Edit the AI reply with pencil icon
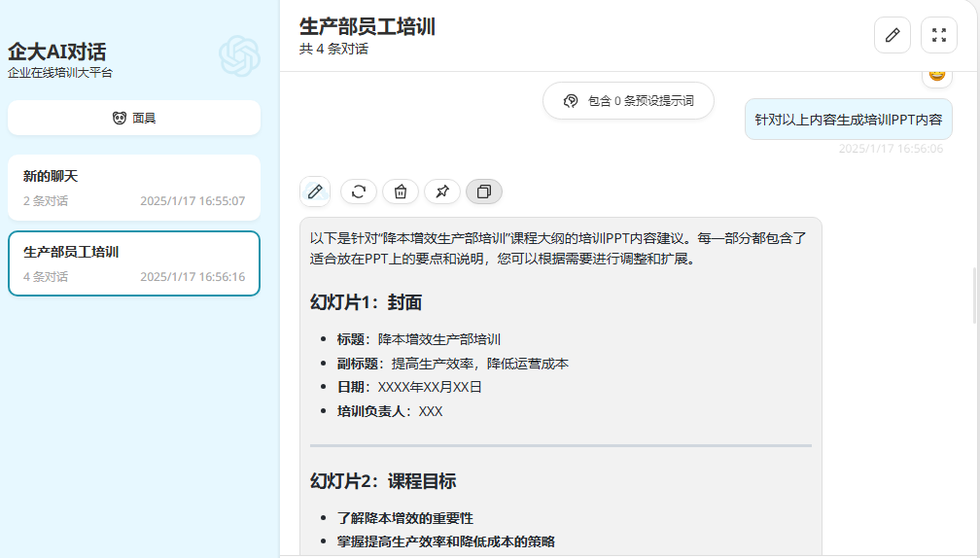The height and width of the screenshot is (558, 980). [315, 192]
